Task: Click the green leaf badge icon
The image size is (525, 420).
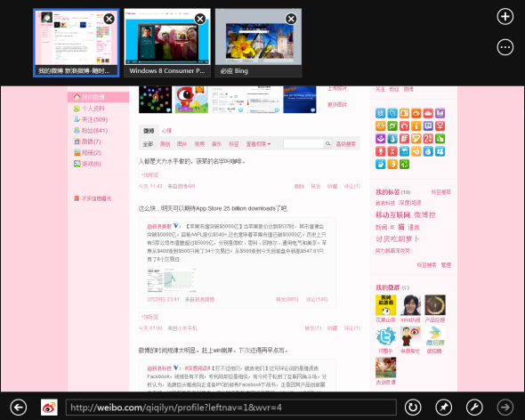Action: pyautogui.click(x=392, y=126)
